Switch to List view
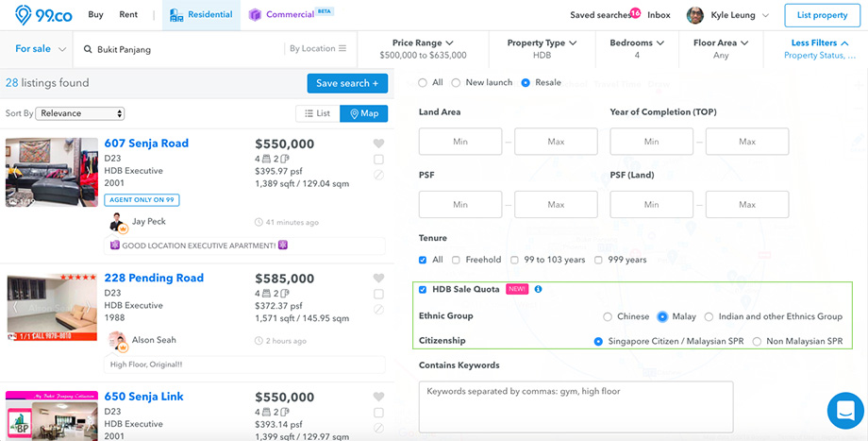This screenshot has height=441, width=868. coord(318,113)
